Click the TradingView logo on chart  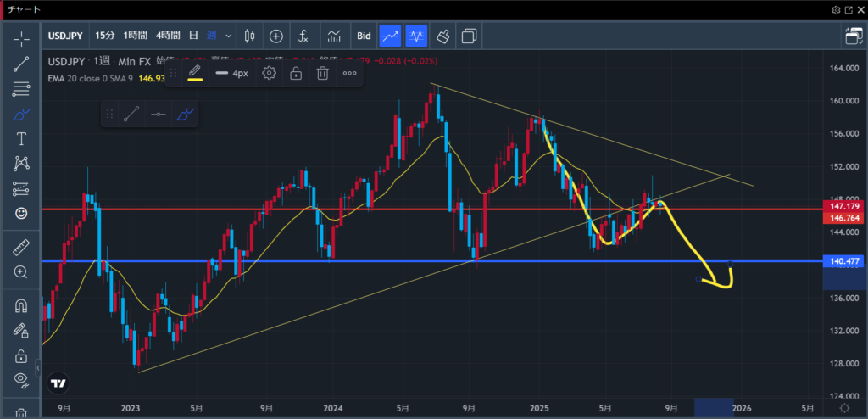58,383
